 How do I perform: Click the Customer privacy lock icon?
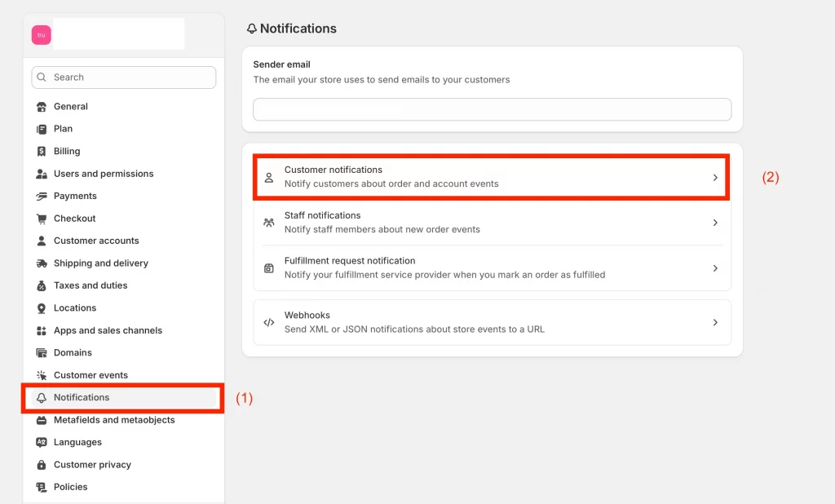[x=42, y=465]
